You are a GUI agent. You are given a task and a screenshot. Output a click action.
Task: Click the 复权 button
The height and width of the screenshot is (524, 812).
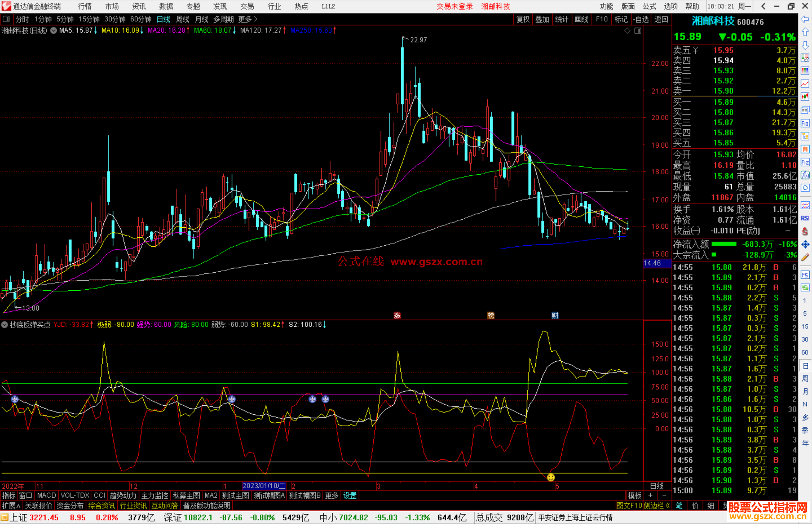click(523, 19)
